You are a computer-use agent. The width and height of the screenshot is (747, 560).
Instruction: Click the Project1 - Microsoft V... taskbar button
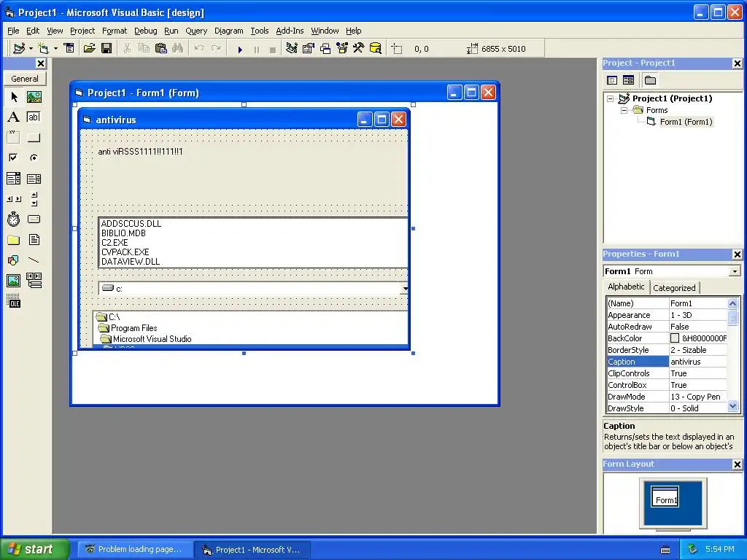[252, 550]
